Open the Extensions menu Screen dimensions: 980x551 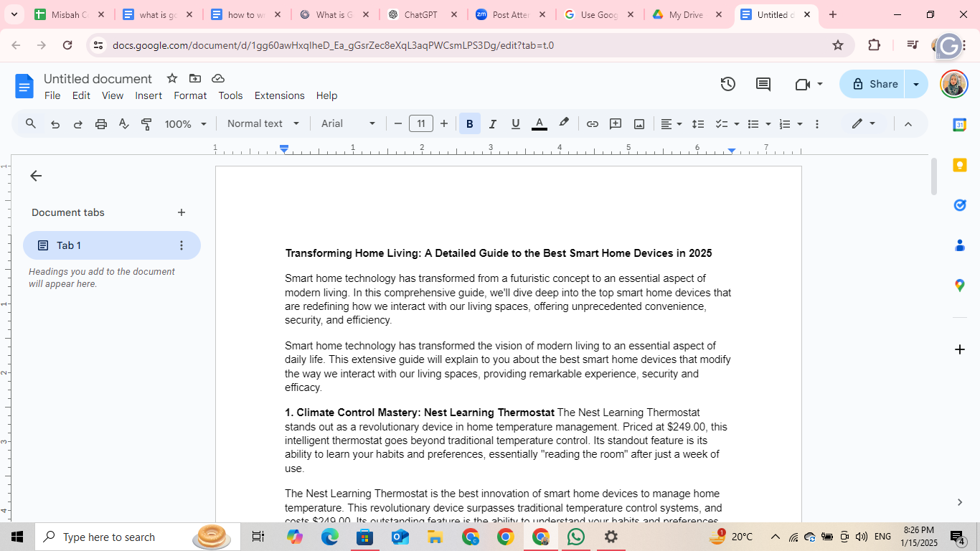coord(280,95)
